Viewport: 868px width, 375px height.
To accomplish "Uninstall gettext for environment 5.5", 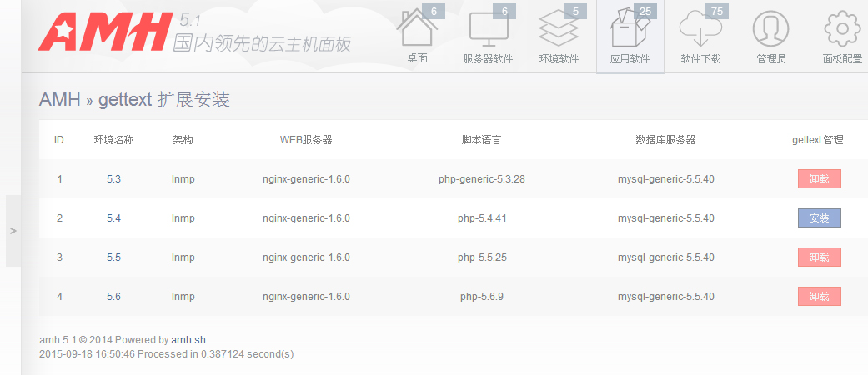I will point(819,257).
